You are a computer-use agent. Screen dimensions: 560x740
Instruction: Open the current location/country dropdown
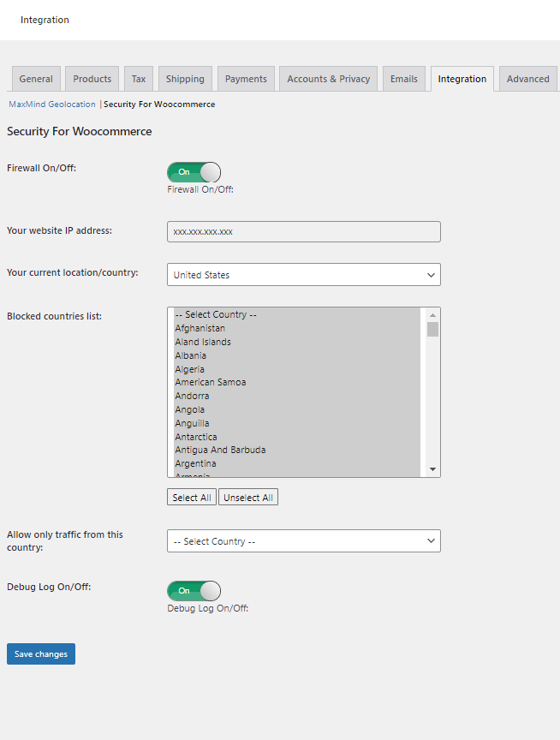pyautogui.click(x=303, y=274)
